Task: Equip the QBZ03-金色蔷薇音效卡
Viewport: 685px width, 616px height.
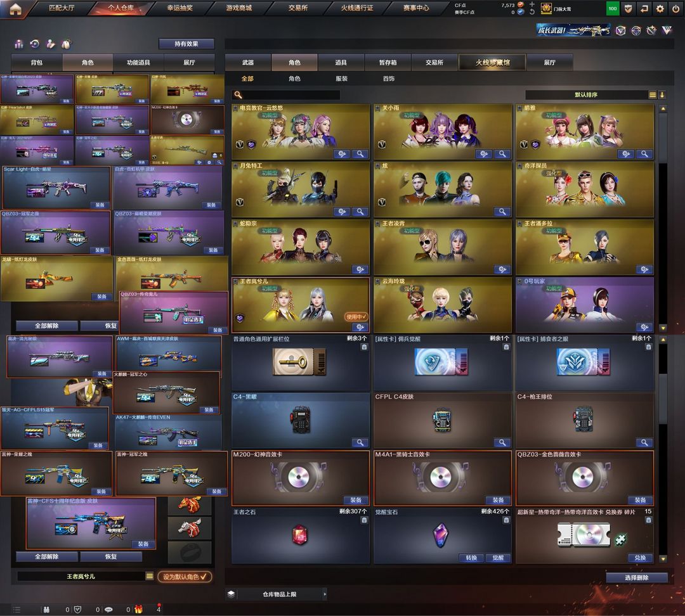Action: pos(640,500)
